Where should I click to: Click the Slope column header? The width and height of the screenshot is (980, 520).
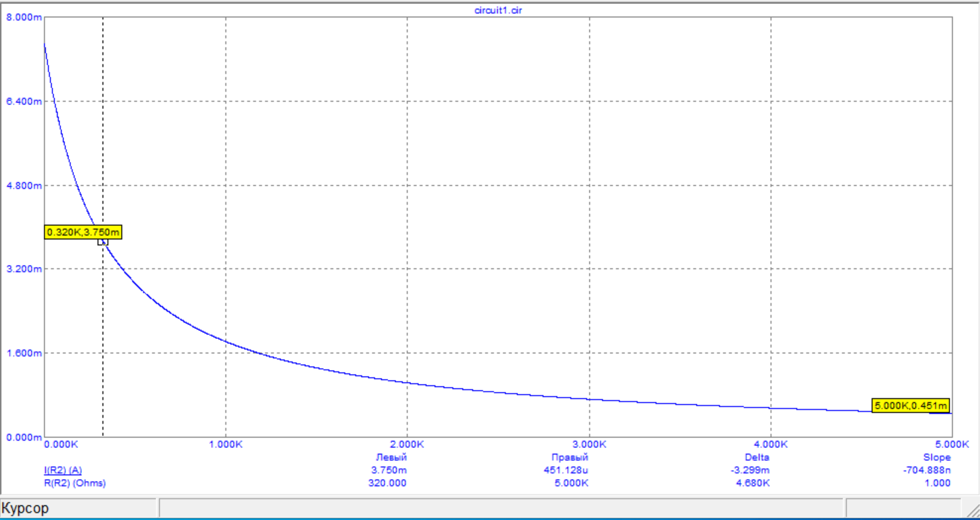point(937,457)
